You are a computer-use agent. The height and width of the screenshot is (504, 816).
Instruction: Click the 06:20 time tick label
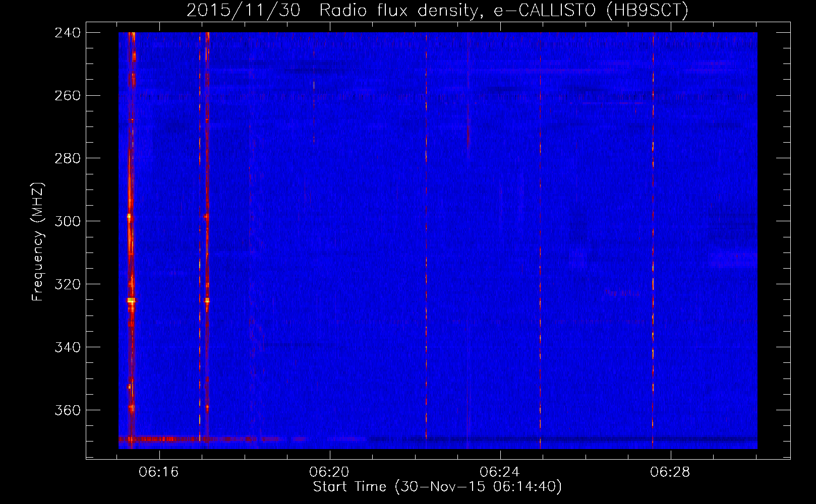pos(329,472)
